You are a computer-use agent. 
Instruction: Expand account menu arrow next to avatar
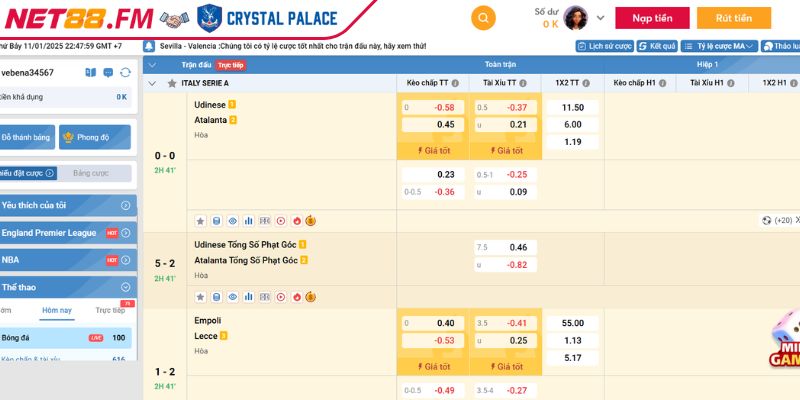click(600, 18)
